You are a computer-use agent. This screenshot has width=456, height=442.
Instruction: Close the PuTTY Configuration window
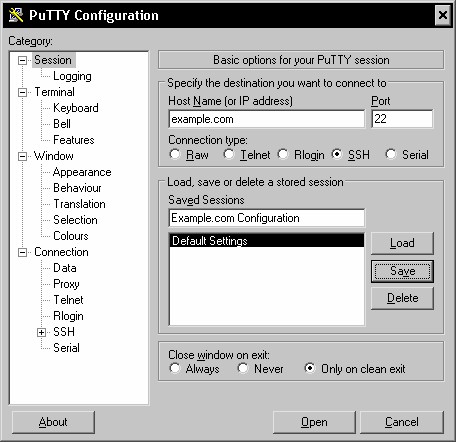(x=443, y=15)
